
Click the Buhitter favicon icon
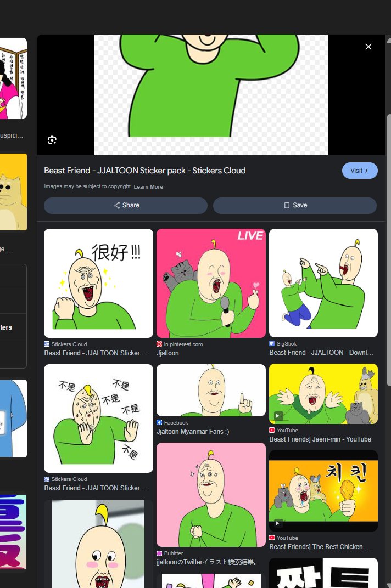(159, 553)
